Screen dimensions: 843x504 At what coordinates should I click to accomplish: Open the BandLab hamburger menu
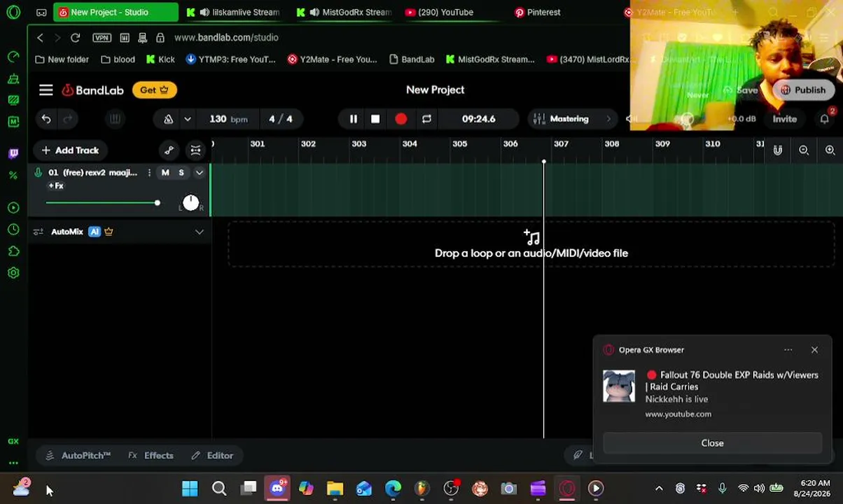click(x=46, y=90)
